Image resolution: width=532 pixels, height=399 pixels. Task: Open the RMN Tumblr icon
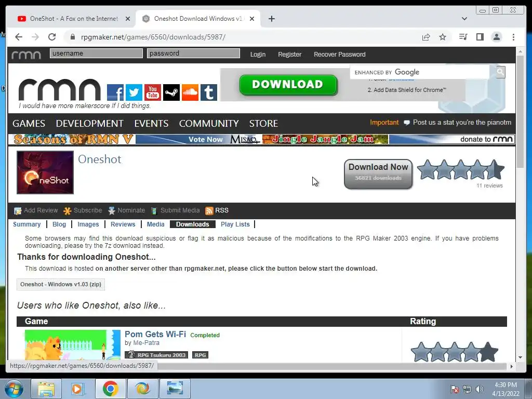tap(209, 92)
